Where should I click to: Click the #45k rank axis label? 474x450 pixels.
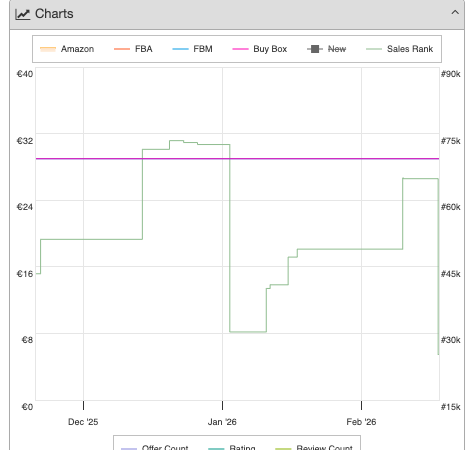[x=451, y=274]
